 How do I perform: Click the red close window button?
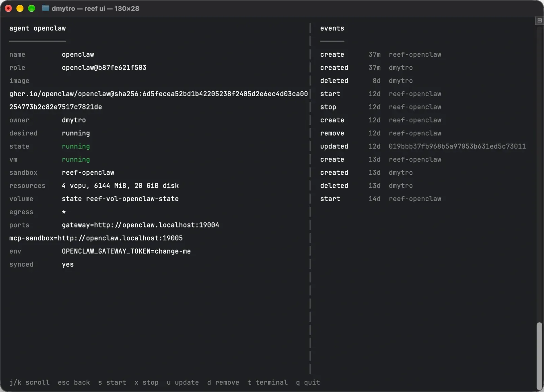(8, 8)
